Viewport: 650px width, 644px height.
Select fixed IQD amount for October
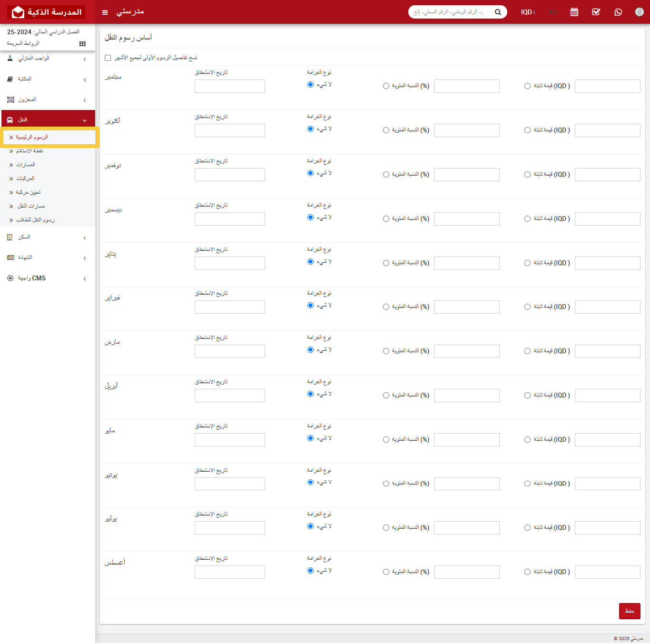[x=527, y=130]
